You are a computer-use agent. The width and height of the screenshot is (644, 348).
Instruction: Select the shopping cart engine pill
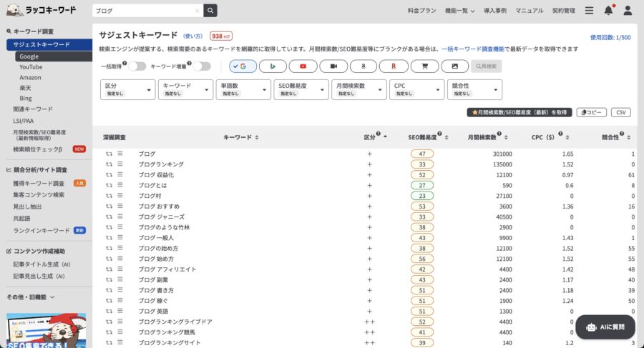424,66
